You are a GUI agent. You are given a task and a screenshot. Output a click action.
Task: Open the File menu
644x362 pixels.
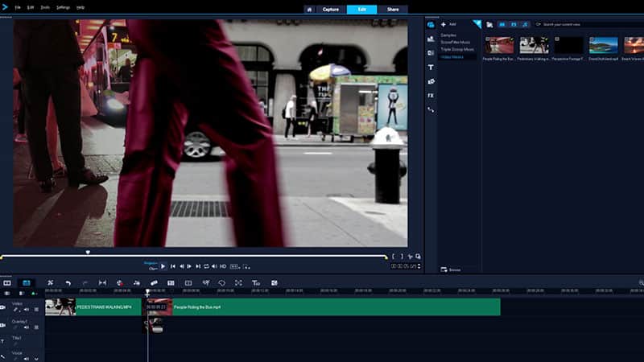coord(17,6)
